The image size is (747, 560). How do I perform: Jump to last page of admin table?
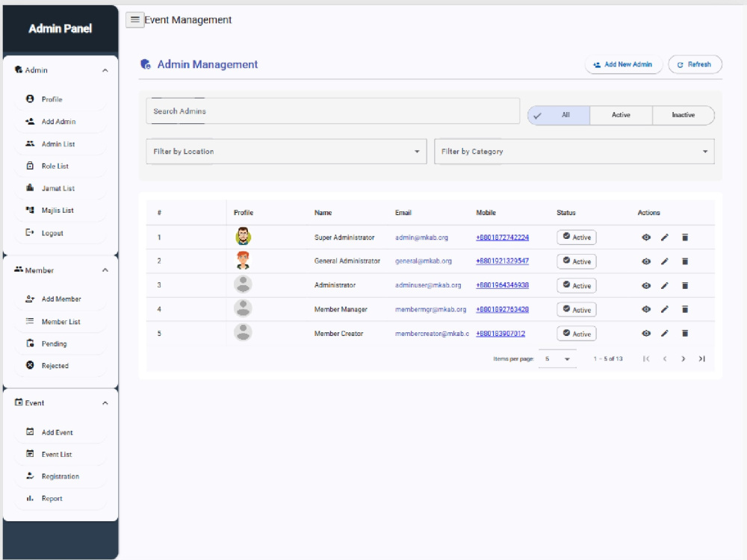point(701,358)
